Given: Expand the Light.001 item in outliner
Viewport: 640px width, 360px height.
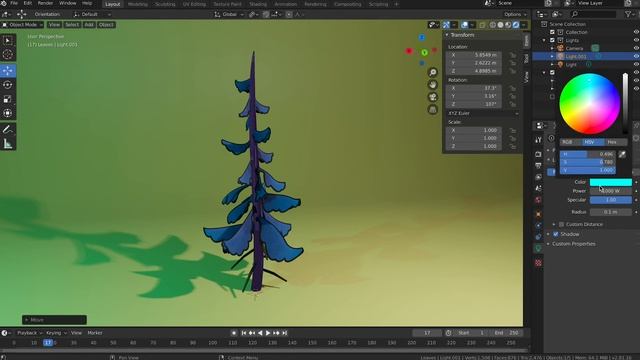Looking at the screenshot, I should (x=552, y=56).
